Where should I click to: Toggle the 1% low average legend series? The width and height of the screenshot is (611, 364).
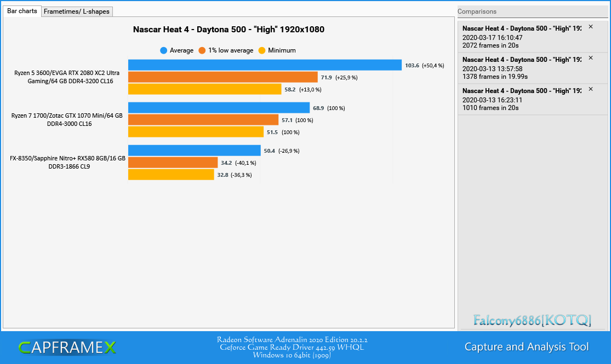pos(226,50)
